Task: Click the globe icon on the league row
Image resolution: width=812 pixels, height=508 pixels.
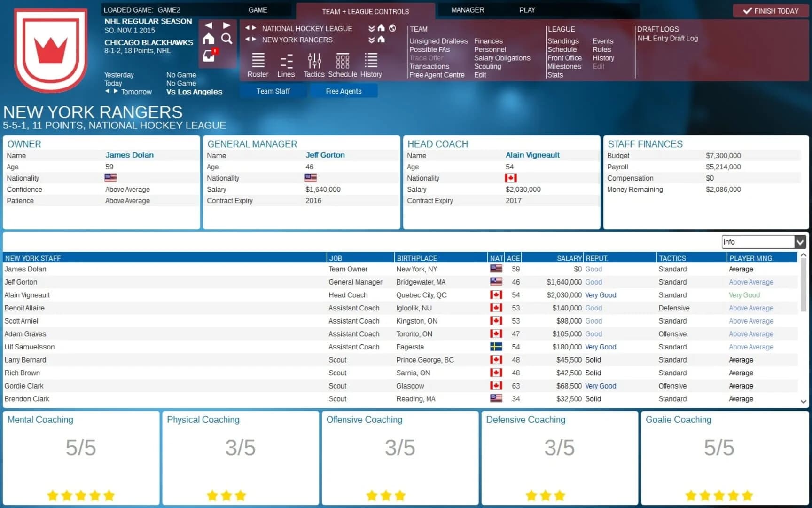Action: [393, 28]
